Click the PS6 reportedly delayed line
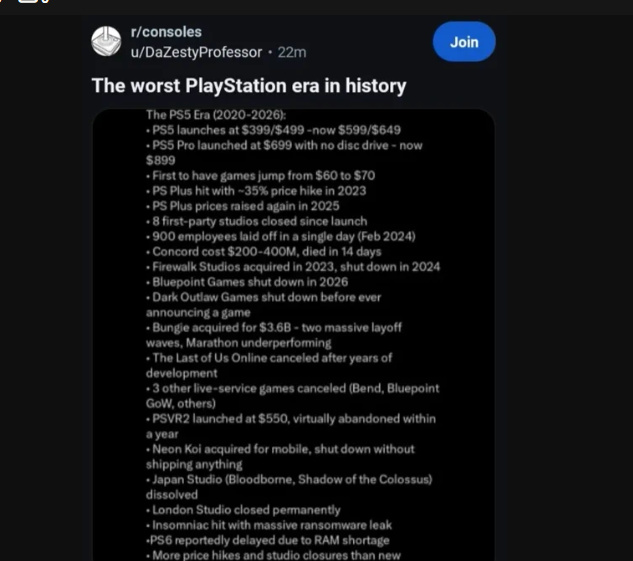Viewport: 633px width, 561px height. [266, 540]
